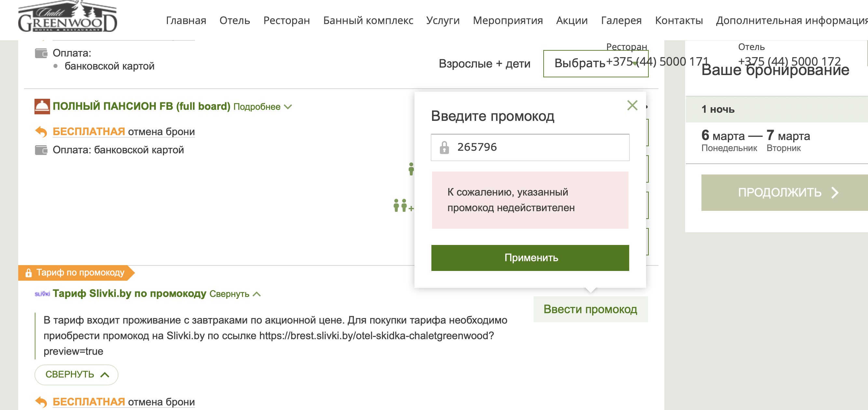Click the single guest person icon
868x410 pixels.
411,169
